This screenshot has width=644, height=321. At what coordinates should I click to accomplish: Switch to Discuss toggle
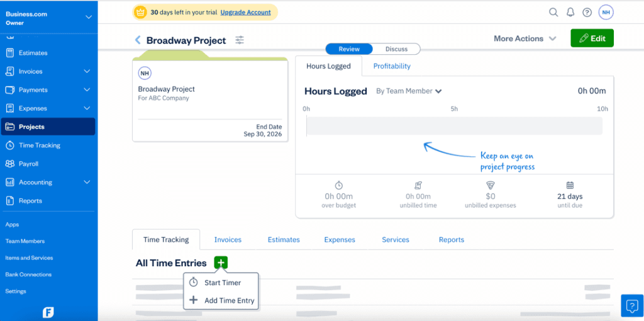tap(396, 49)
